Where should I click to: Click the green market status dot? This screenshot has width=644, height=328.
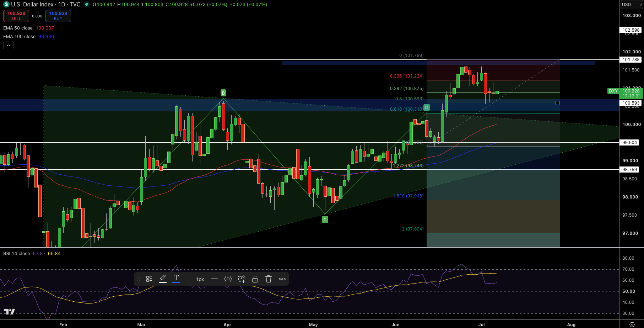(x=87, y=5)
